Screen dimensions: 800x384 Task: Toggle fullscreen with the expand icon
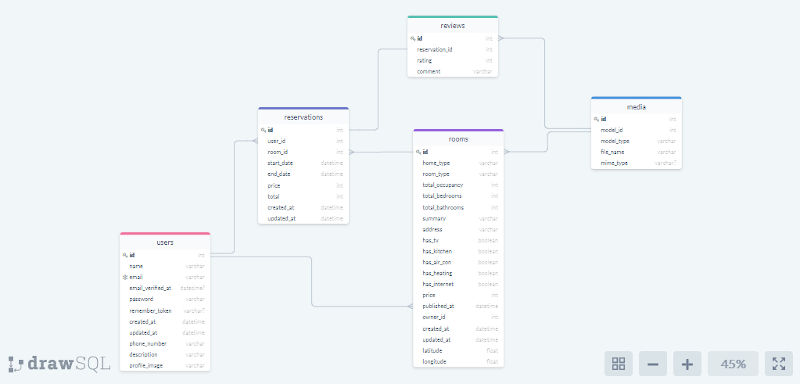coord(779,364)
